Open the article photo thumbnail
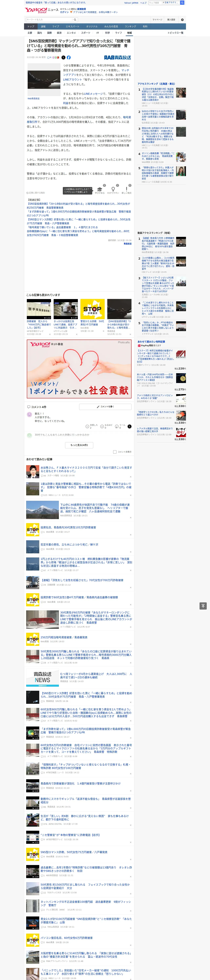 tap(44, 80)
